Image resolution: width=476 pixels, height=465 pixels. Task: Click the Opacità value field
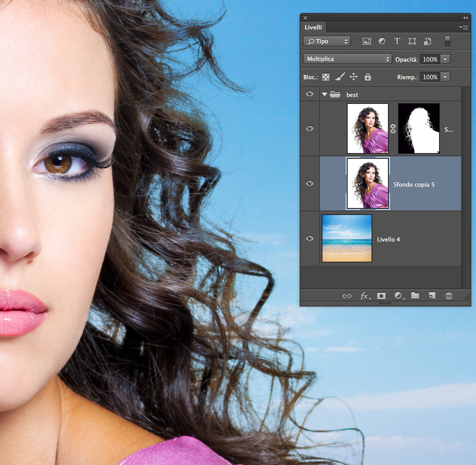tap(430, 59)
